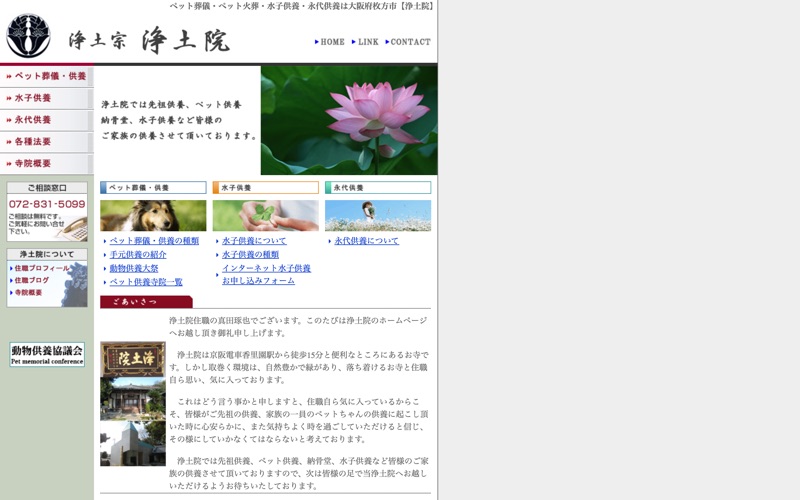Open the CONTACT page
Screen dimensions: 800x500
pyautogui.click(x=408, y=42)
